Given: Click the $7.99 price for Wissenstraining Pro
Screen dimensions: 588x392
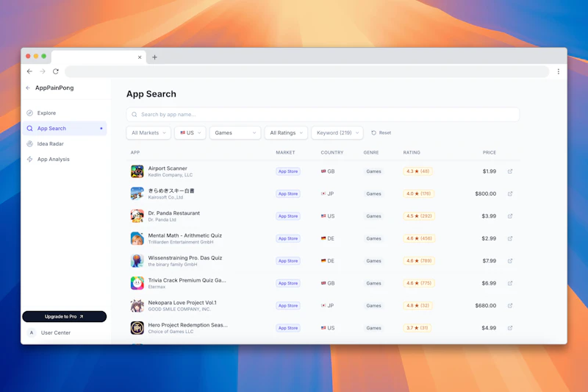Looking at the screenshot, I should pyautogui.click(x=489, y=260).
